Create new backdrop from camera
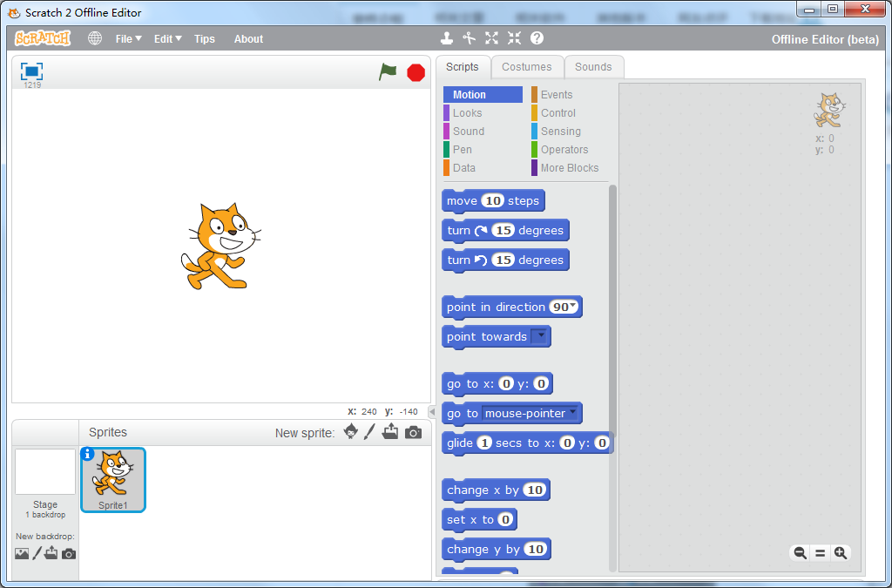The image size is (892, 588). click(69, 553)
